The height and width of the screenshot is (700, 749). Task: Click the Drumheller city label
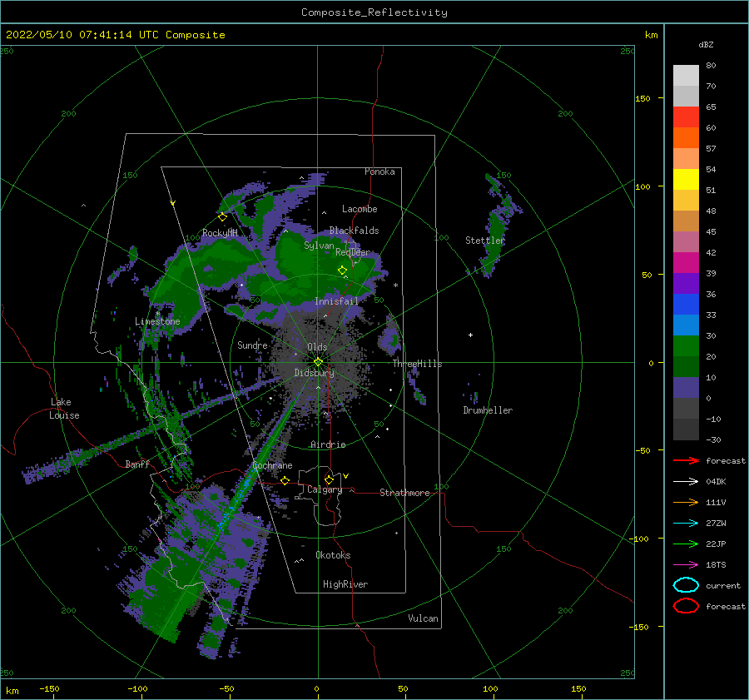pos(488,410)
